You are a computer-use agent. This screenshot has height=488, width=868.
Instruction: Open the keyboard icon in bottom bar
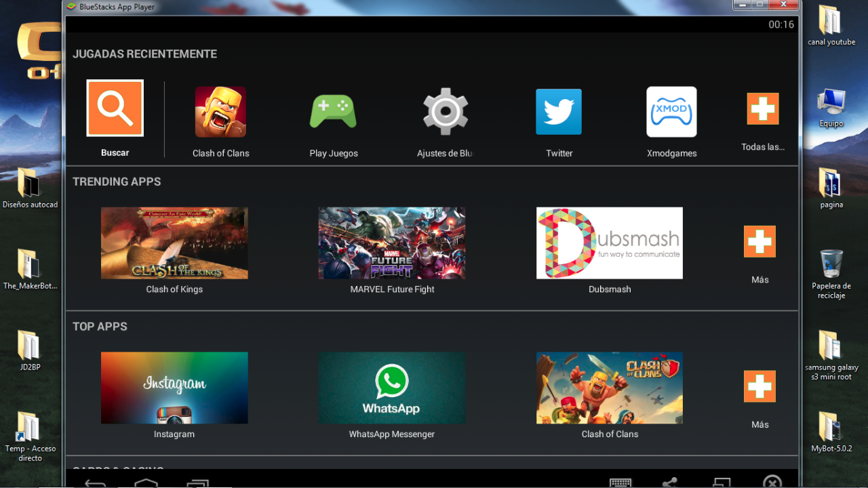620,483
